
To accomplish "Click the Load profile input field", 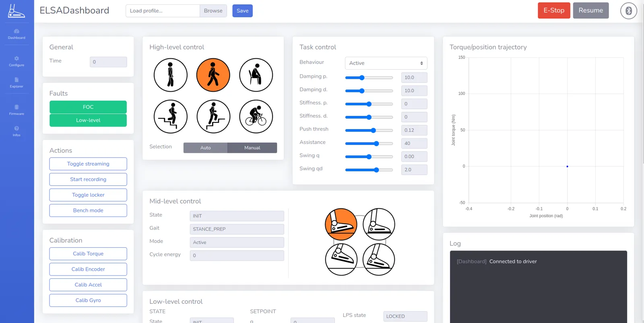I will [163, 11].
